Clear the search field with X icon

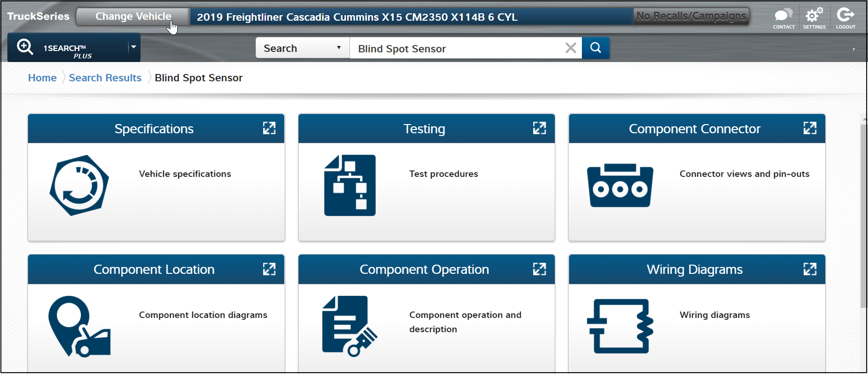(570, 48)
